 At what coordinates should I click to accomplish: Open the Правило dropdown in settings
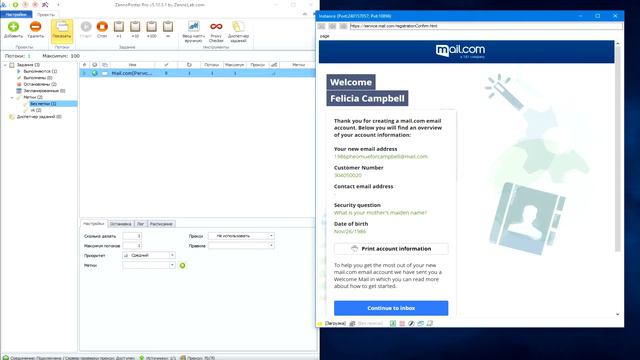click(241, 246)
